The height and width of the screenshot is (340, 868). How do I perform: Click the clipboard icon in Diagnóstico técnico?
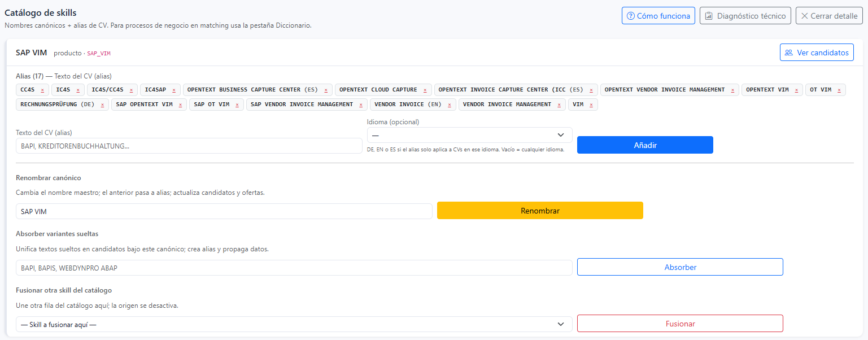click(x=709, y=16)
